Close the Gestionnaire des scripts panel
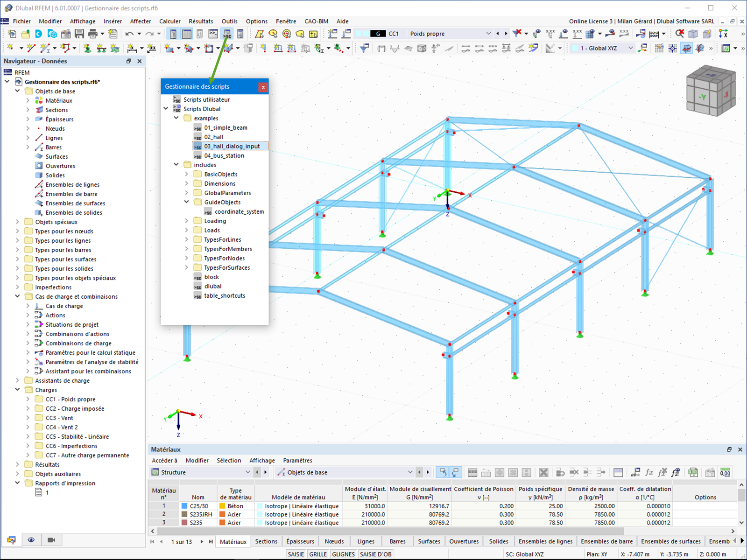Screen dimensions: 747x560 click(x=263, y=87)
